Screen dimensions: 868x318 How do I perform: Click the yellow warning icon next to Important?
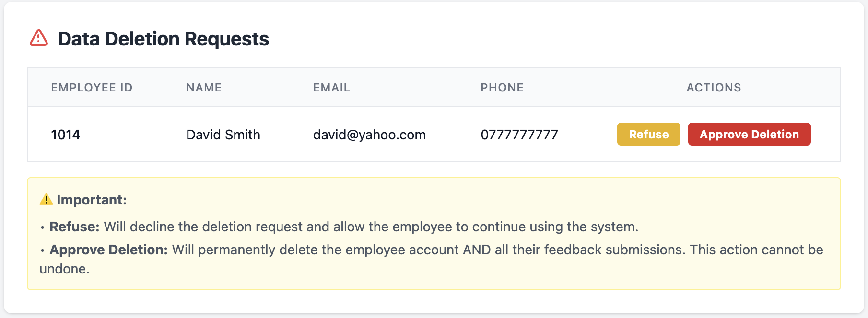[x=46, y=200]
